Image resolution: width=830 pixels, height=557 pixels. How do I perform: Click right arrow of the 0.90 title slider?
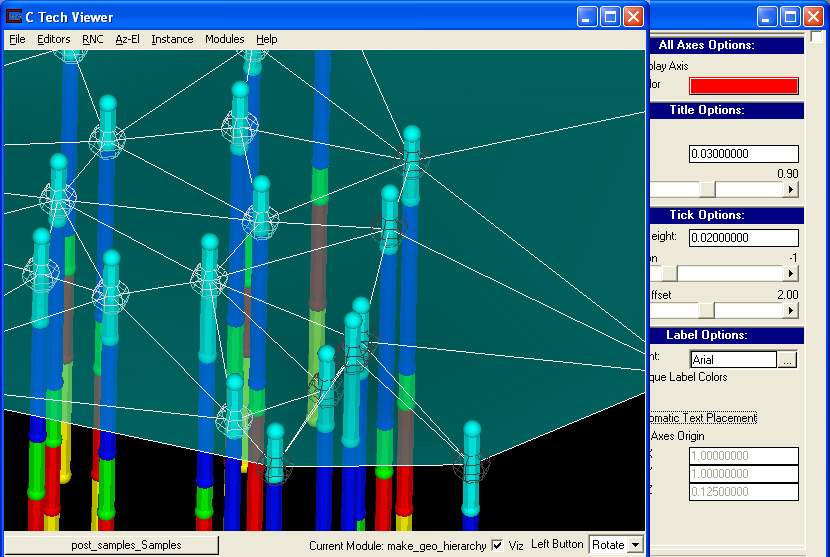click(791, 189)
